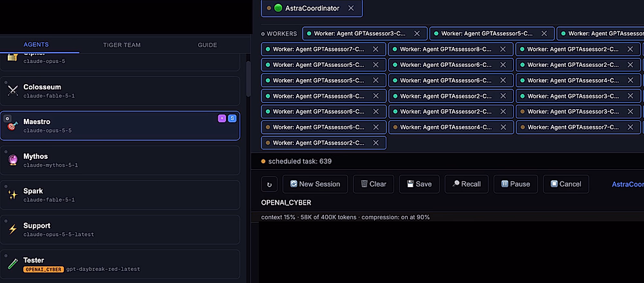This screenshot has height=283, width=644.
Task: Start a New Session
Action: (315, 184)
